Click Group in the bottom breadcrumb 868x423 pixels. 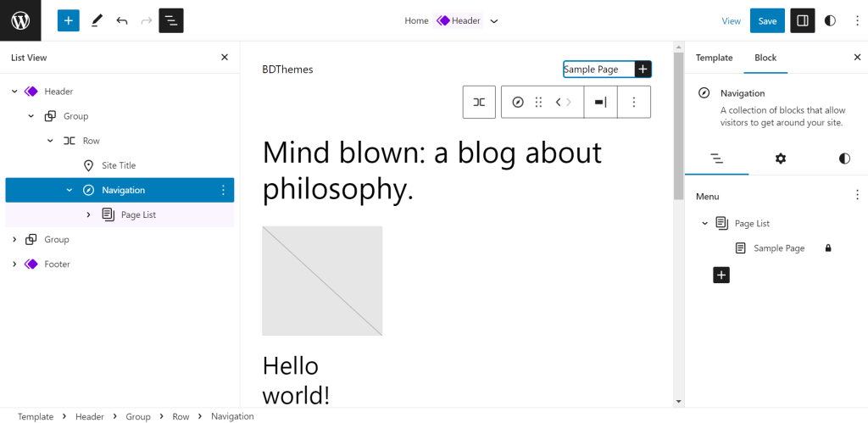pos(138,416)
